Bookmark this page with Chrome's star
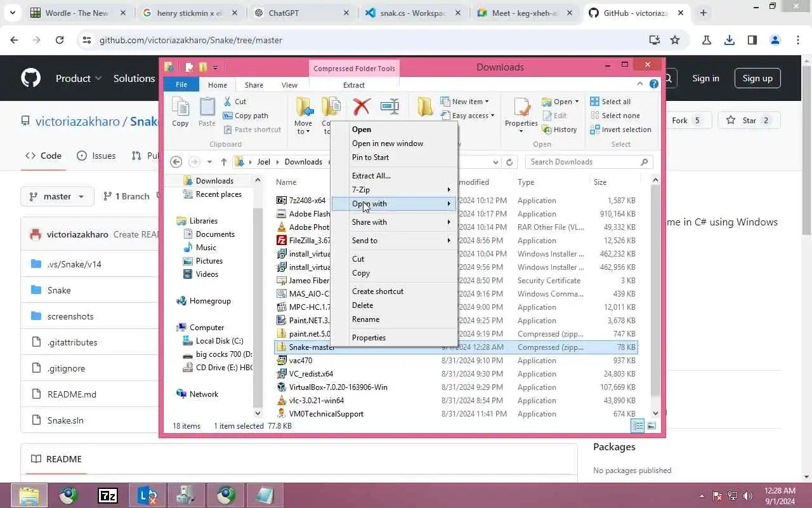Image resolution: width=812 pixels, height=508 pixels. point(675,40)
